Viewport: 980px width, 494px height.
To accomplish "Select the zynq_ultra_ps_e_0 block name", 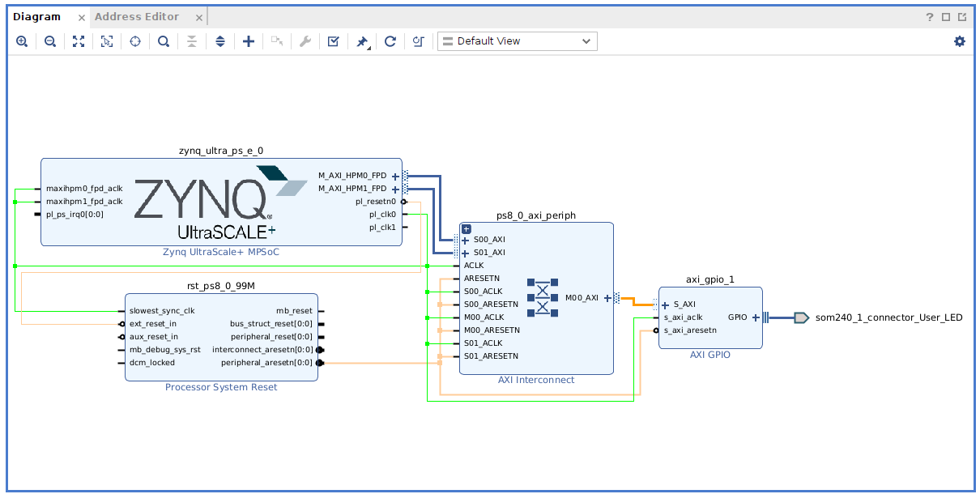I will (221, 151).
